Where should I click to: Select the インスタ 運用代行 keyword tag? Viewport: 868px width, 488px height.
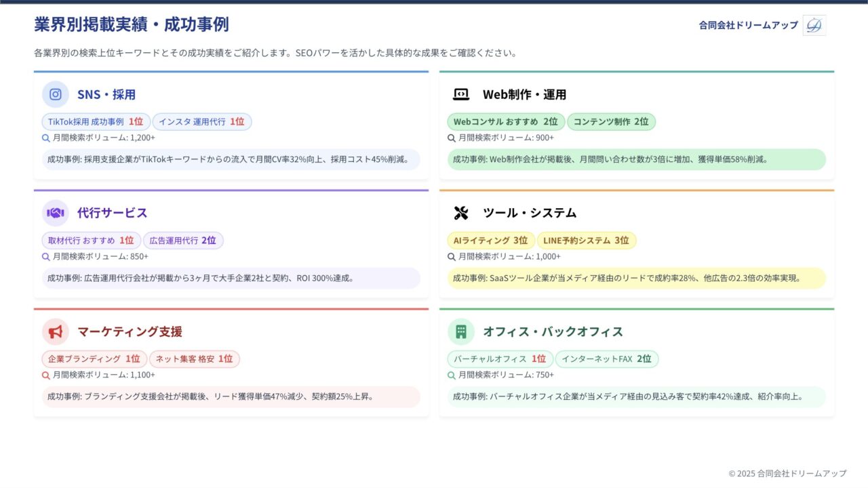(x=201, y=122)
